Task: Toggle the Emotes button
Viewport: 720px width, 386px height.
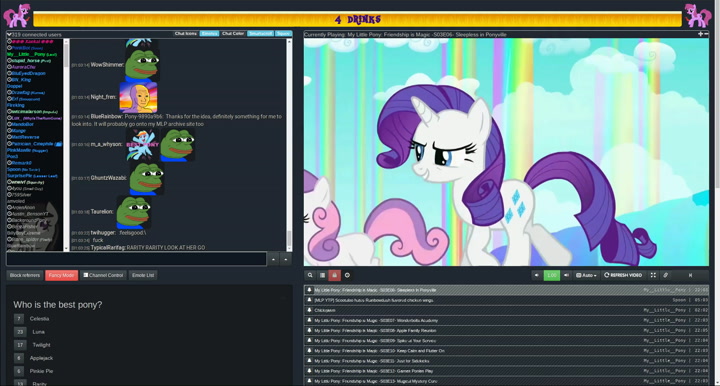Action: tap(209, 34)
